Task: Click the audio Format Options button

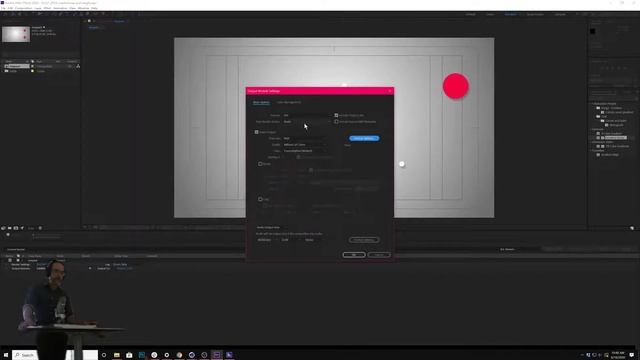Action: [364, 240]
